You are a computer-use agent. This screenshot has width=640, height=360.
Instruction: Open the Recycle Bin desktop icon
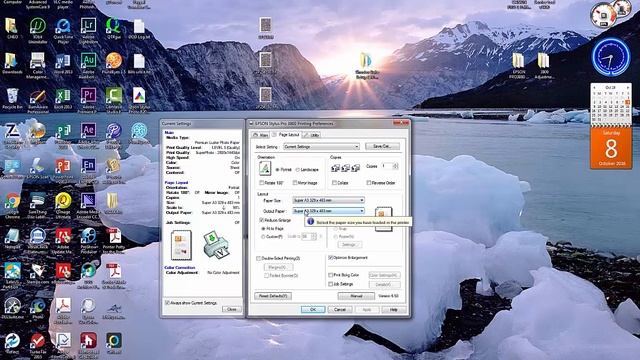coord(12,99)
